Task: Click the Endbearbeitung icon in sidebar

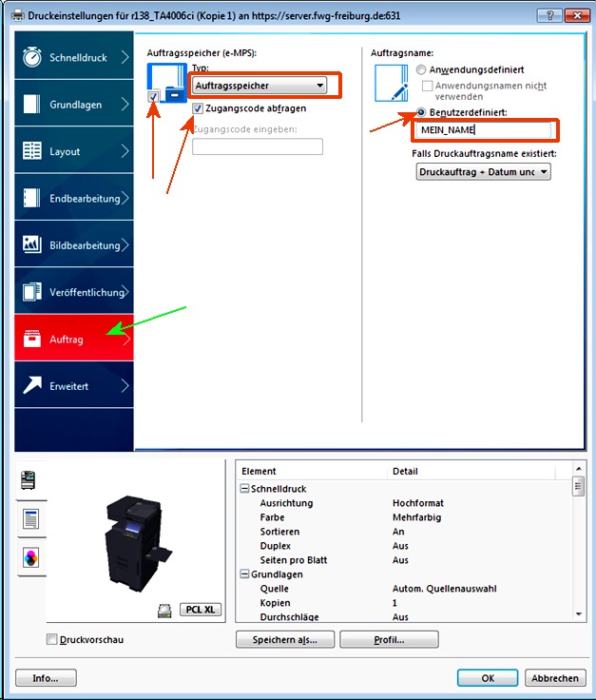Action: click(32, 198)
